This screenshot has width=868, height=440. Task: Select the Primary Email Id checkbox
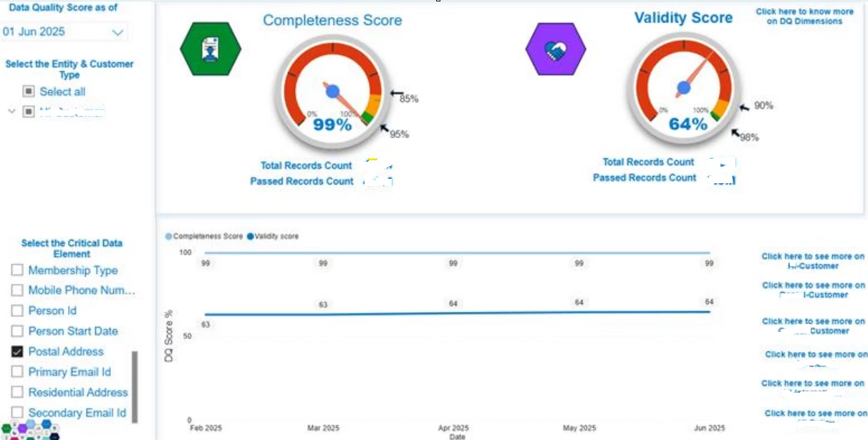[x=17, y=372]
